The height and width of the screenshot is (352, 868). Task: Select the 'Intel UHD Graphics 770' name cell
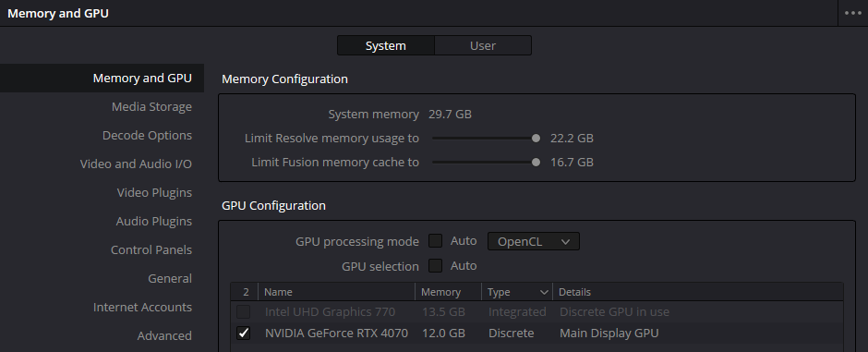click(x=330, y=312)
